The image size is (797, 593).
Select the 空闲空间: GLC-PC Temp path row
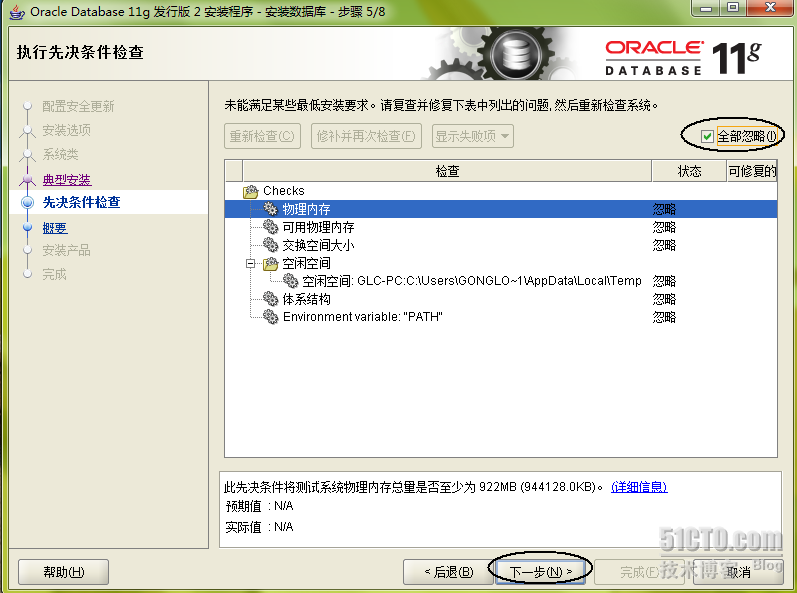pyautogui.click(x=501, y=280)
